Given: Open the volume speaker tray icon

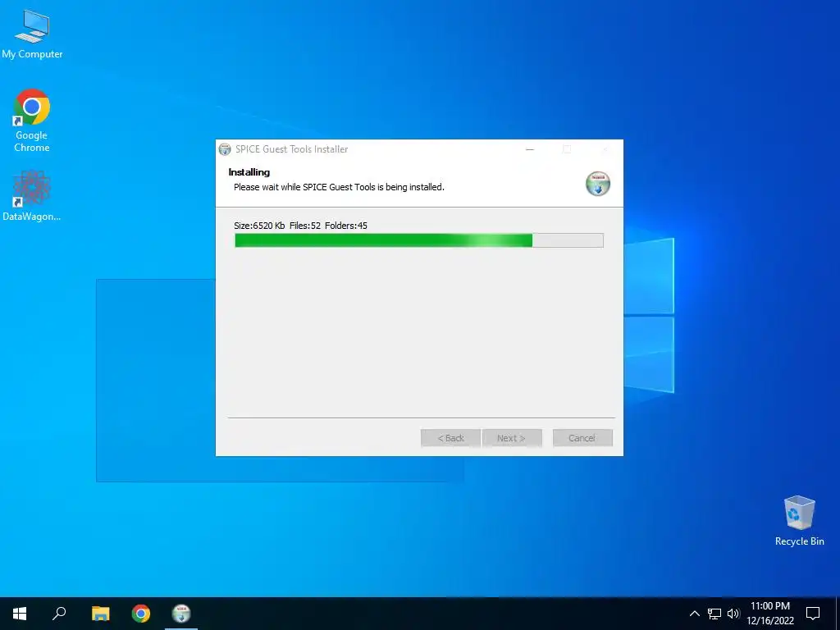Looking at the screenshot, I should click(x=733, y=614).
